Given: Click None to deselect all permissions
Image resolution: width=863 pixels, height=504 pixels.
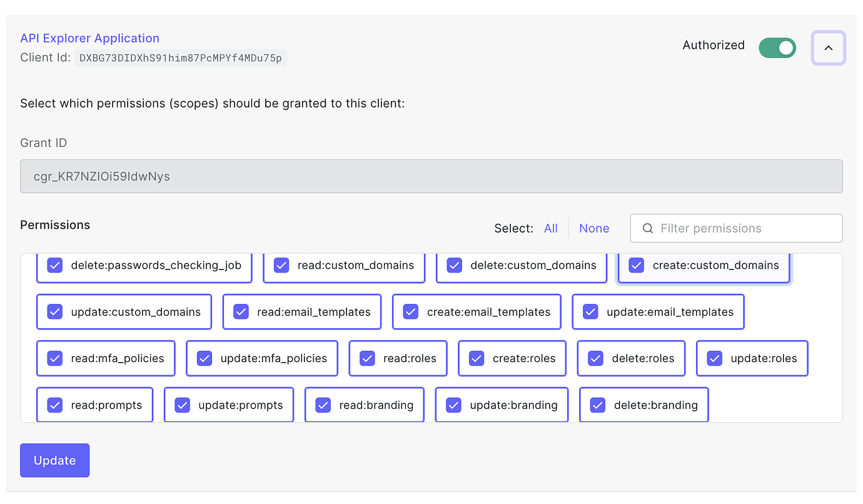Looking at the screenshot, I should (593, 228).
